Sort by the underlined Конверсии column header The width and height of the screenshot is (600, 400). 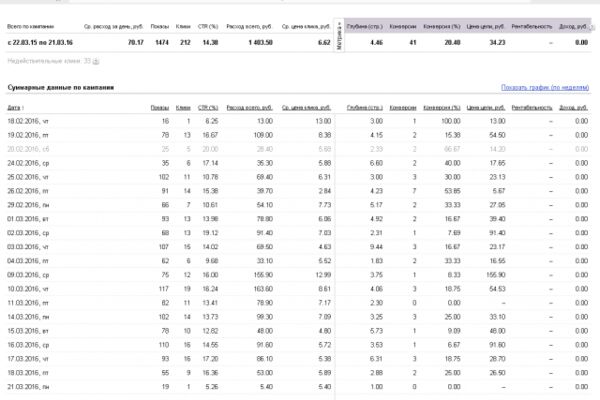click(x=403, y=108)
